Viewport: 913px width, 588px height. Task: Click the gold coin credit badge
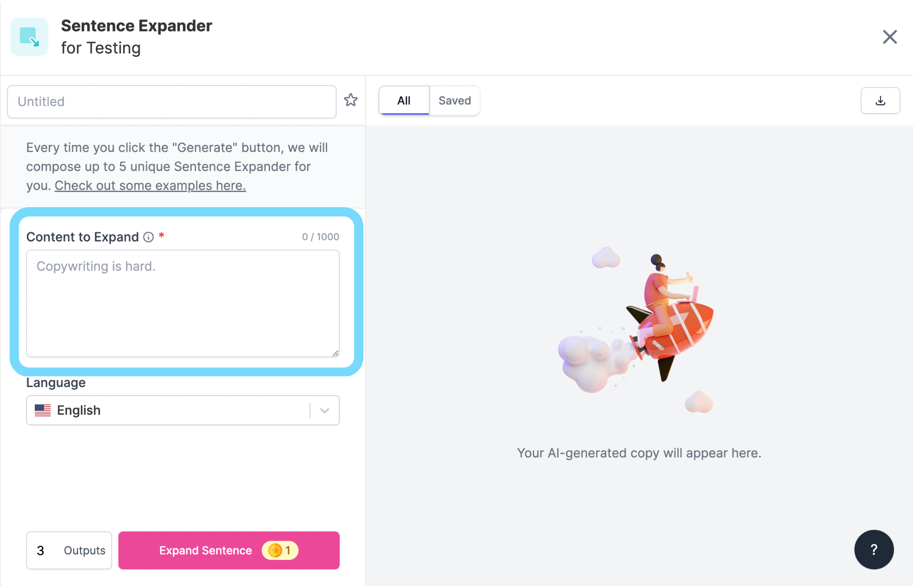[x=280, y=551]
